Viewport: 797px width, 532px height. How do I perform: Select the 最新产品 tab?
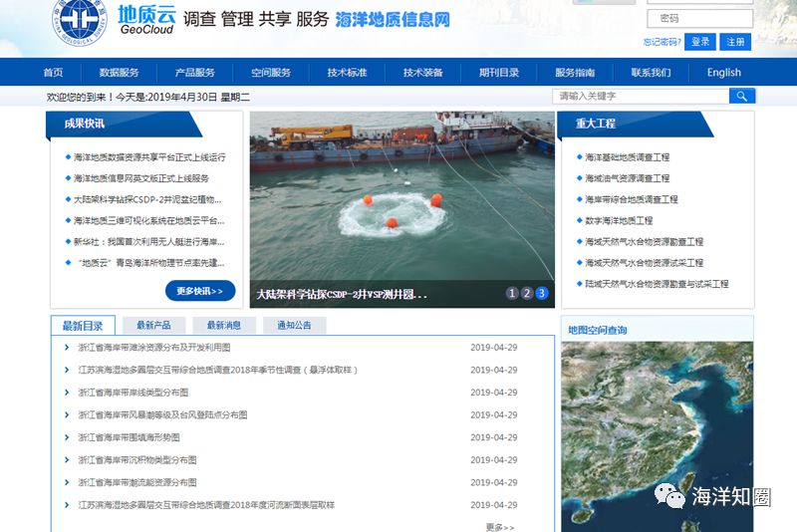[153, 325]
